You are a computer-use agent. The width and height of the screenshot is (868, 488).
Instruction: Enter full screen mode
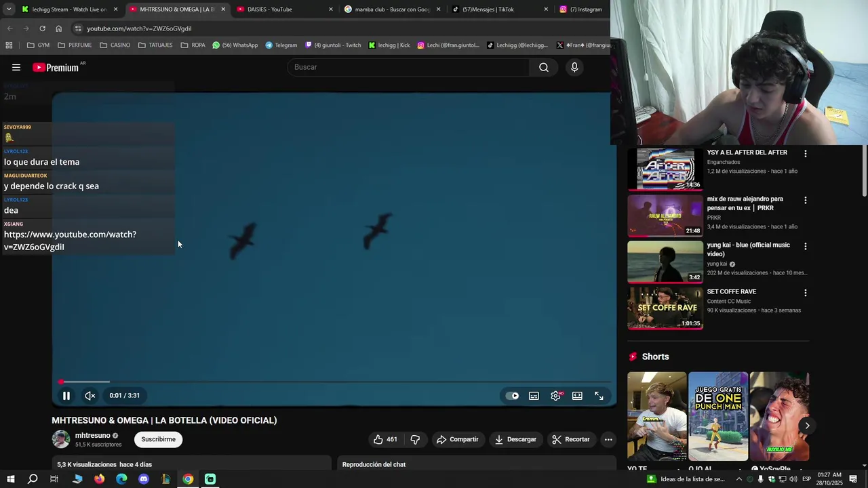click(x=599, y=396)
